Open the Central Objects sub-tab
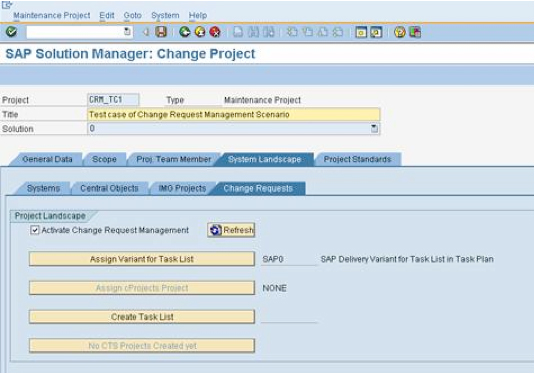This screenshot has width=535, height=374. pyautogui.click(x=110, y=188)
